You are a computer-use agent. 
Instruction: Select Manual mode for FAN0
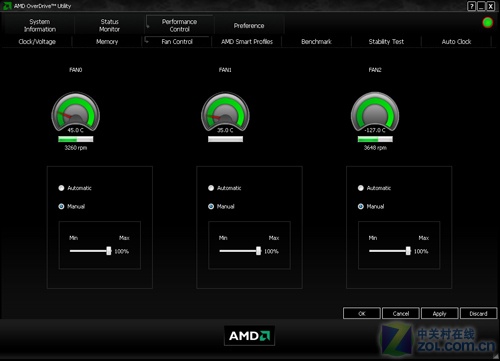(x=61, y=206)
